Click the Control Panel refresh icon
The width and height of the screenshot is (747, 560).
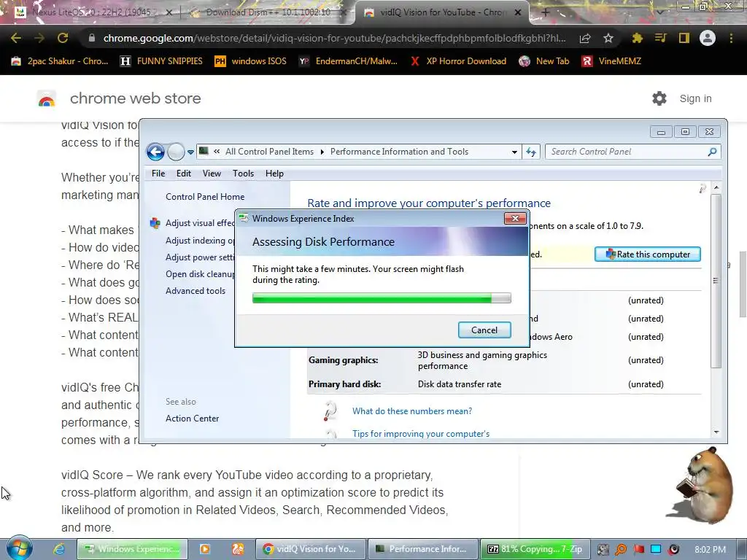[531, 152]
